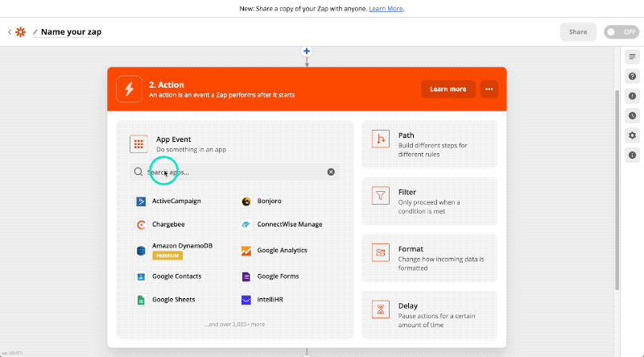This screenshot has width=644, height=357.
Task: Focus the Search apps field
Action: coord(234,172)
